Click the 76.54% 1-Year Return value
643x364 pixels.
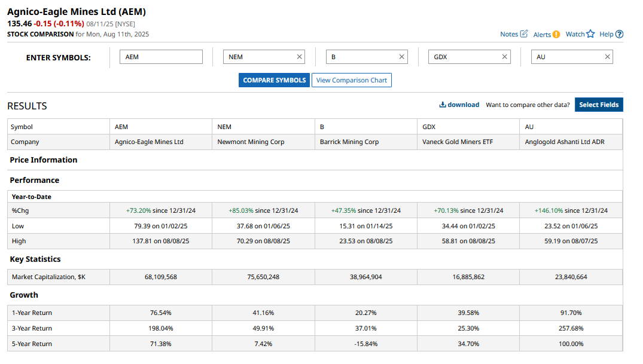[x=161, y=313]
